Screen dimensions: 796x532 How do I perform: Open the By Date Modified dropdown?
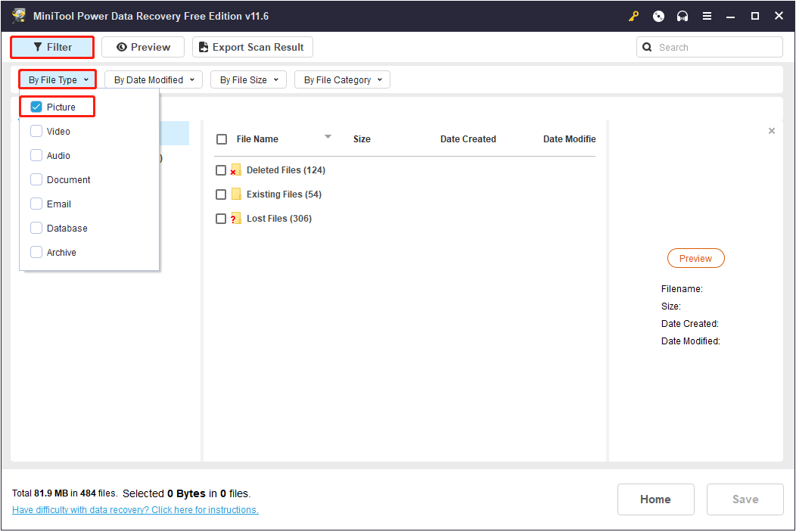click(x=154, y=79)
